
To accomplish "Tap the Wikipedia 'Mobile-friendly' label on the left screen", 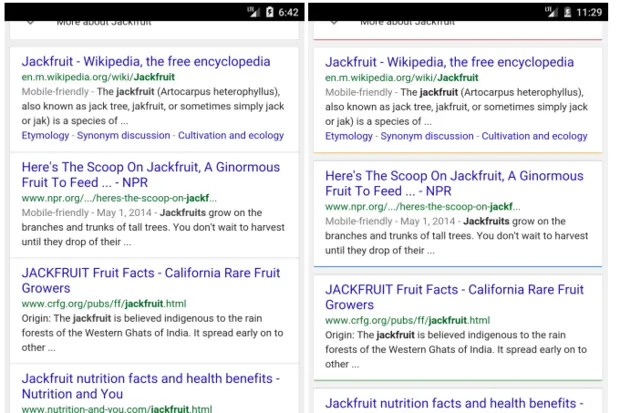I will coord(55,92).
